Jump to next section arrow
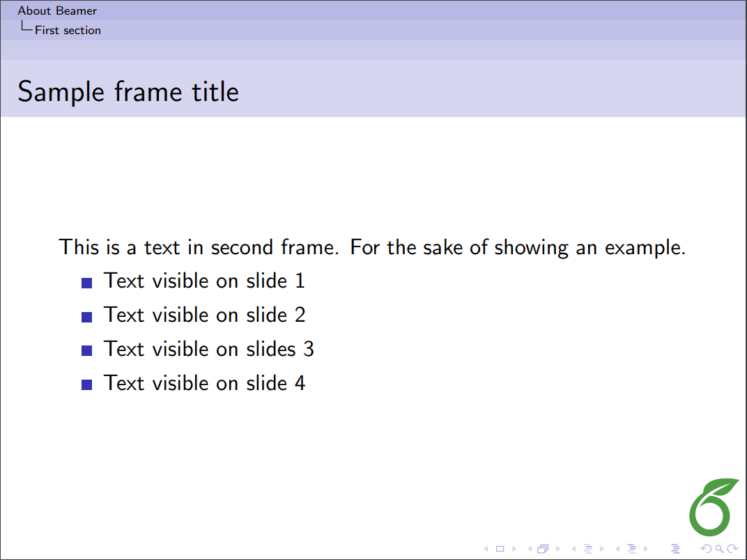This screenshot has height=560, width=747. click(646, 549)
